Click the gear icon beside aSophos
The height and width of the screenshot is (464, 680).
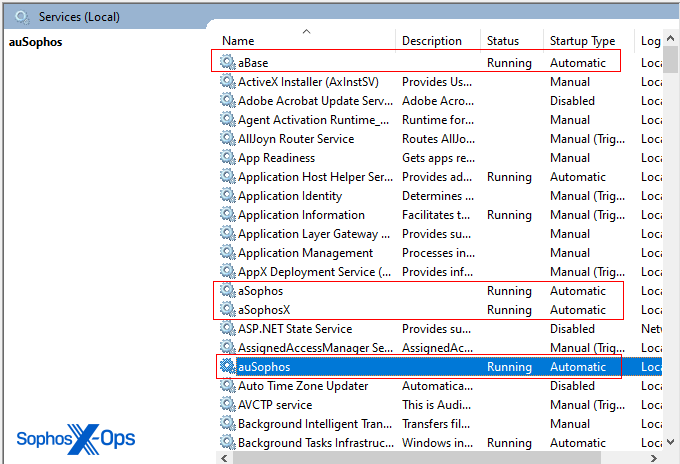point(228,291)
